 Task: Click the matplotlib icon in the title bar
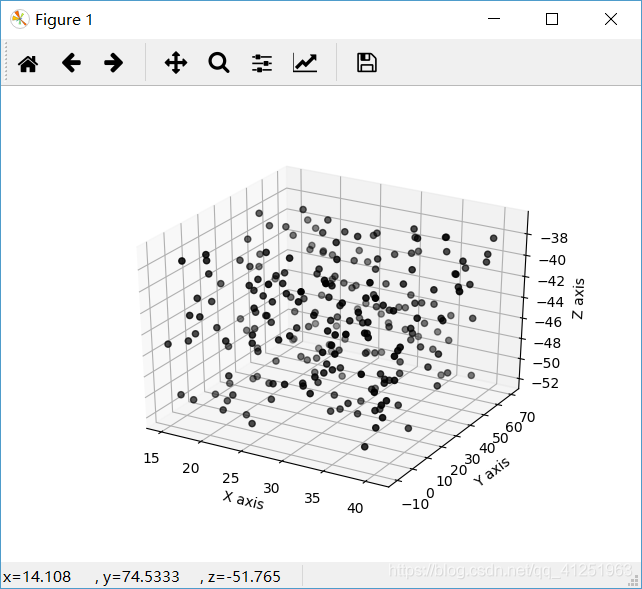tap(19, 19)
